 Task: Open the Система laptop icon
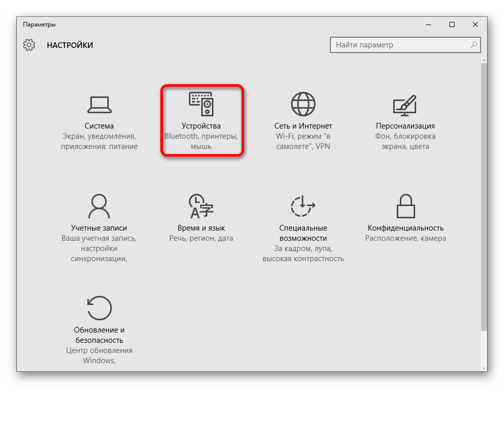[100, 105]
